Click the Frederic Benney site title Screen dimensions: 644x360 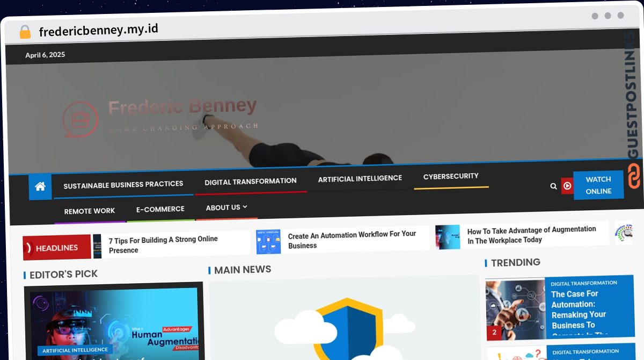click(182, 106)
